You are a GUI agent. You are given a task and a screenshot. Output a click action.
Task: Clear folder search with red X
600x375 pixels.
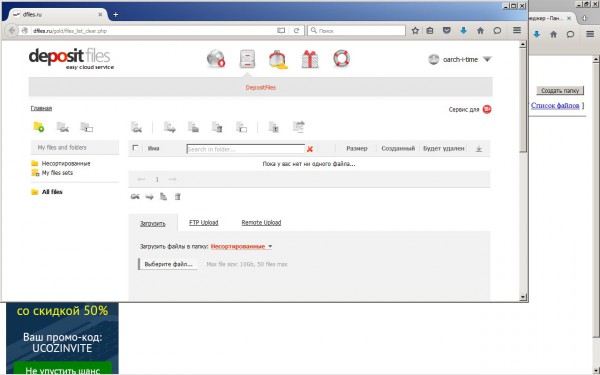coord(310,149)
